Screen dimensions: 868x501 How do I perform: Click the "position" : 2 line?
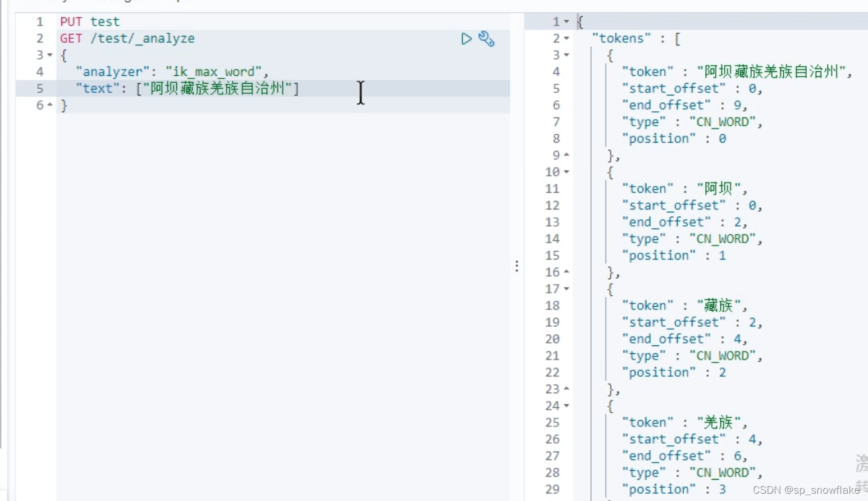(x=674, y=372)
